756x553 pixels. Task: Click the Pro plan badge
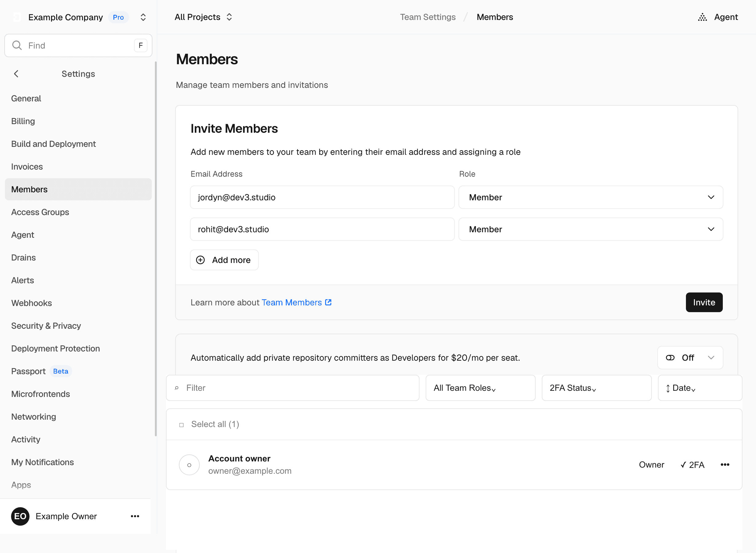118,17
